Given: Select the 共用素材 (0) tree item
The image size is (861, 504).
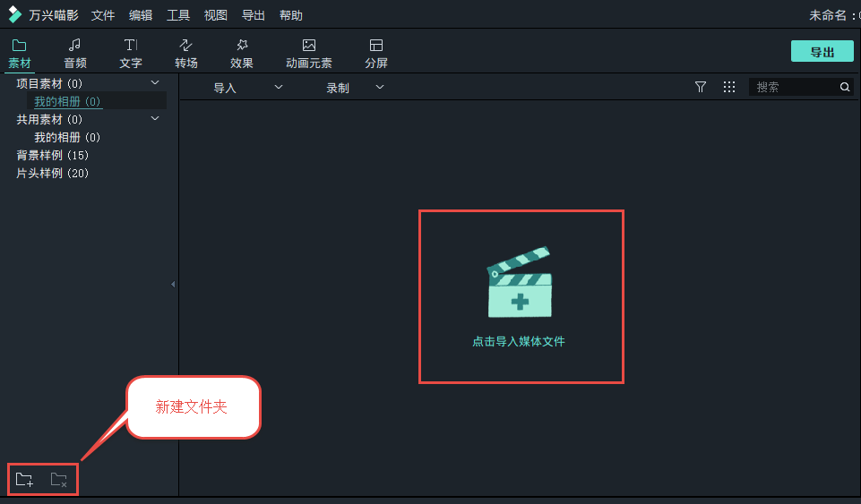Looking at the screenshot, I should pos(49,120).
